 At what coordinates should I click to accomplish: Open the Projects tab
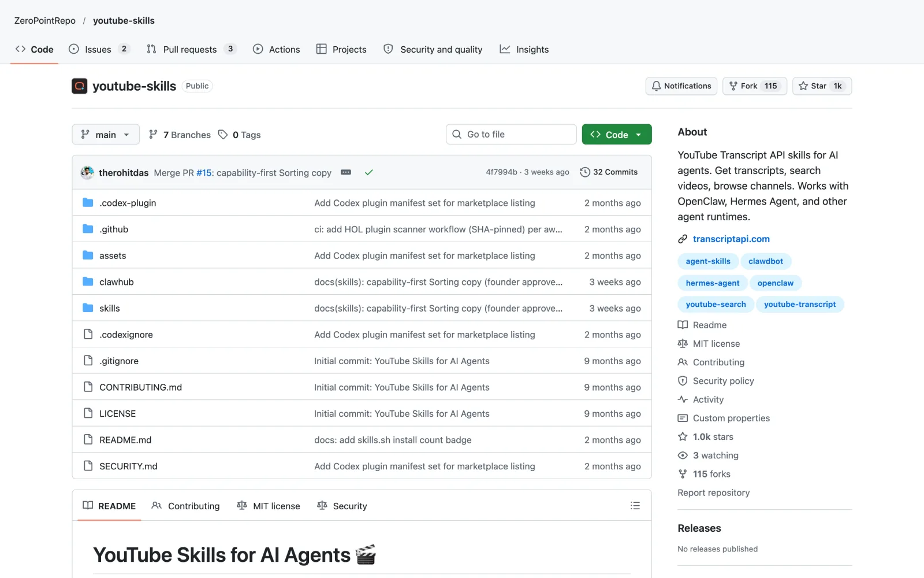tap(341, 49)
